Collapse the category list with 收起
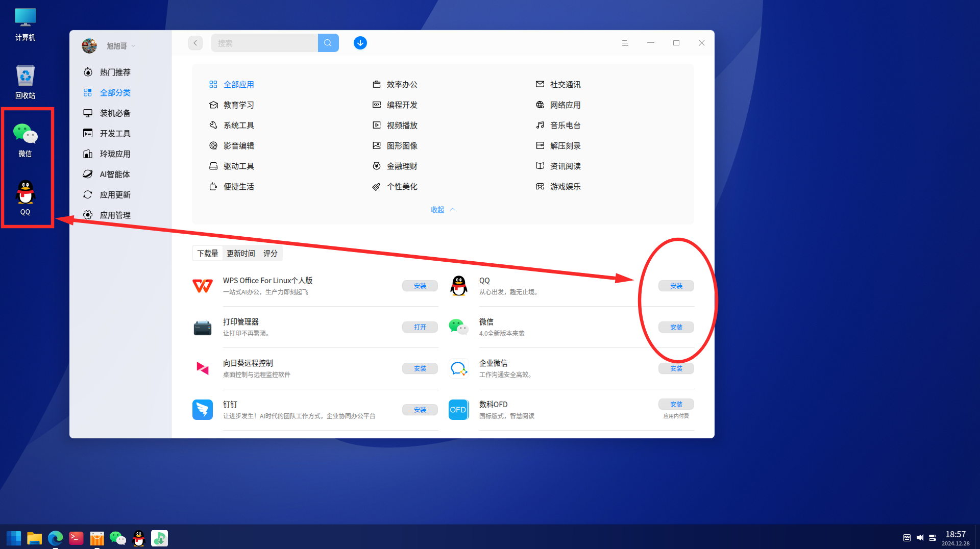Image resolution: width=980 pixels, height=549 pixels. click(443, 210)
